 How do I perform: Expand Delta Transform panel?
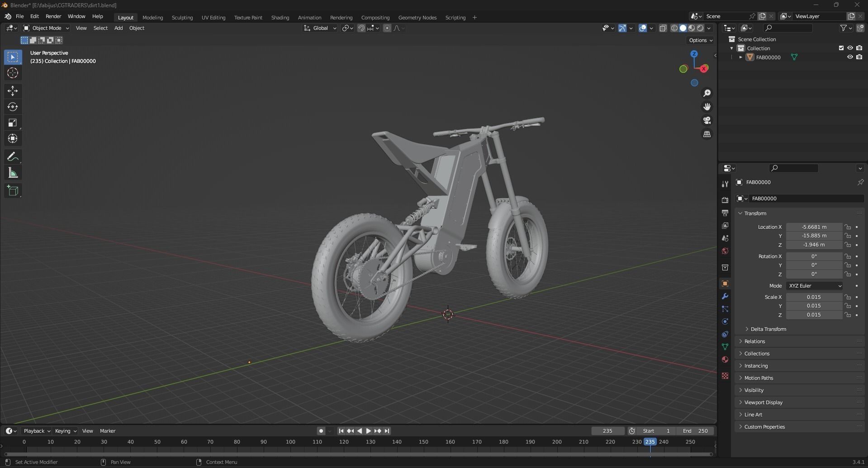coord(768,329)
